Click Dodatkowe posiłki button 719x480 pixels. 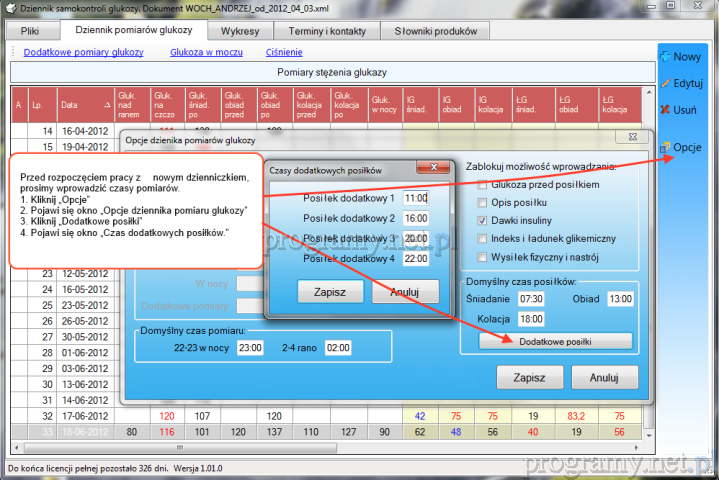click(555, 341)
